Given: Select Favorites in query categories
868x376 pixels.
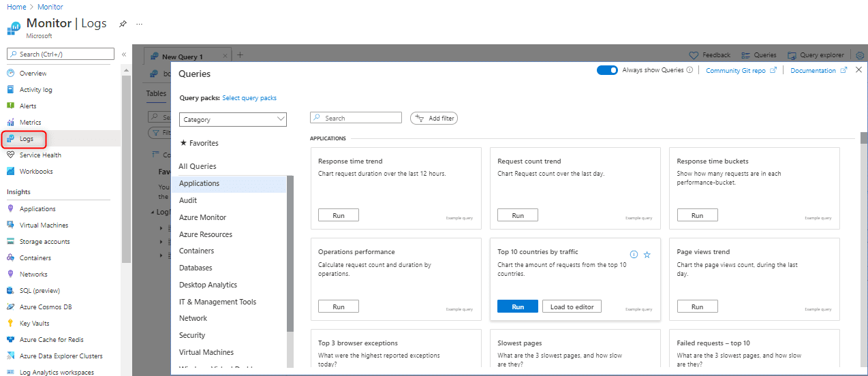Looking at the screenshot, I should click(x=199, y=143).
